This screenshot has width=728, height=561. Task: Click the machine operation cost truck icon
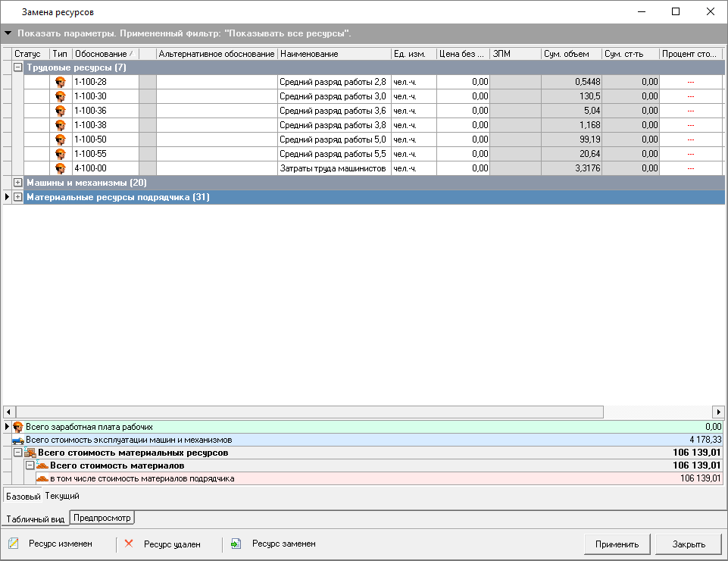click(x=18, y=440)
